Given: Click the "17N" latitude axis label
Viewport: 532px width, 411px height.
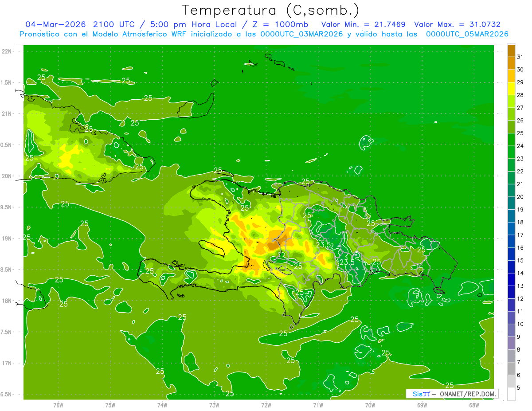Looking at the screenshot, I should (x=7, y=363).
